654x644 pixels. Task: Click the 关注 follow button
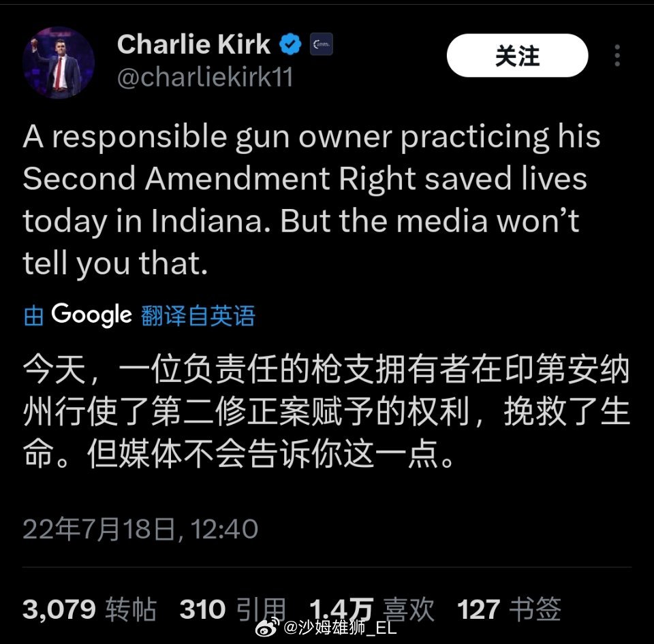[517, 55]
